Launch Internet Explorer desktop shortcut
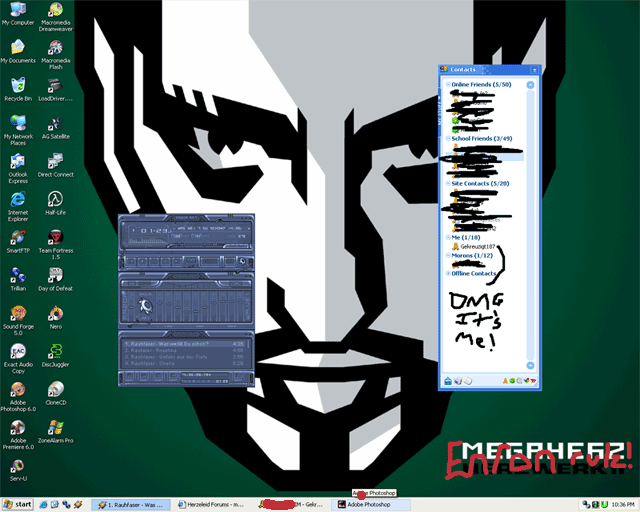640x512 pixels. click(x=18, y=206)
